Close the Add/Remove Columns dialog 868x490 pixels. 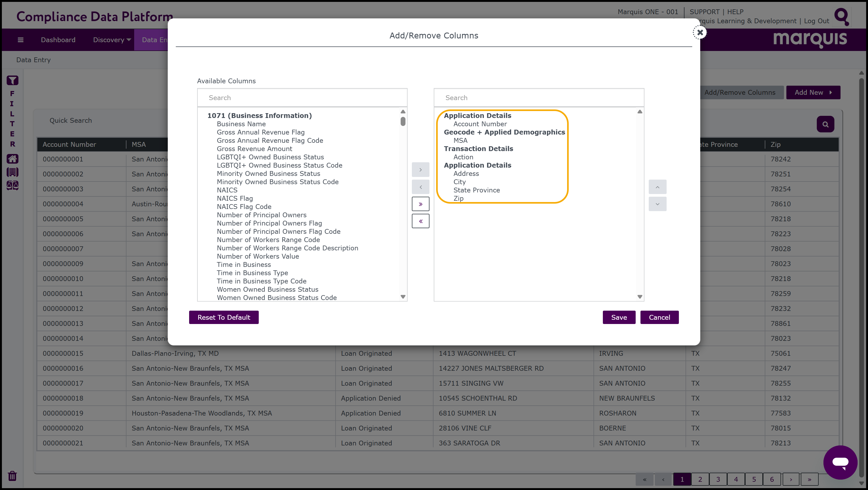coord(700,32)
